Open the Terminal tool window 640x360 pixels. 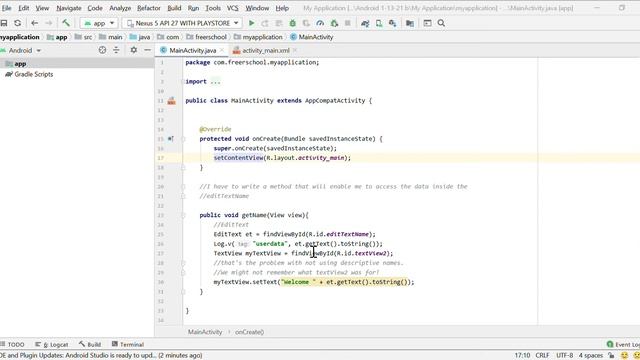(128, 344)
